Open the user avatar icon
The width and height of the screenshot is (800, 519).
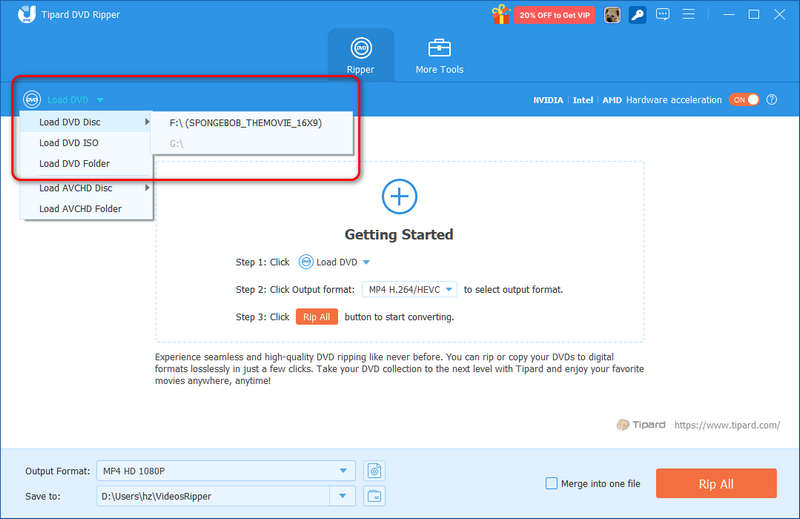coord(612,15)
